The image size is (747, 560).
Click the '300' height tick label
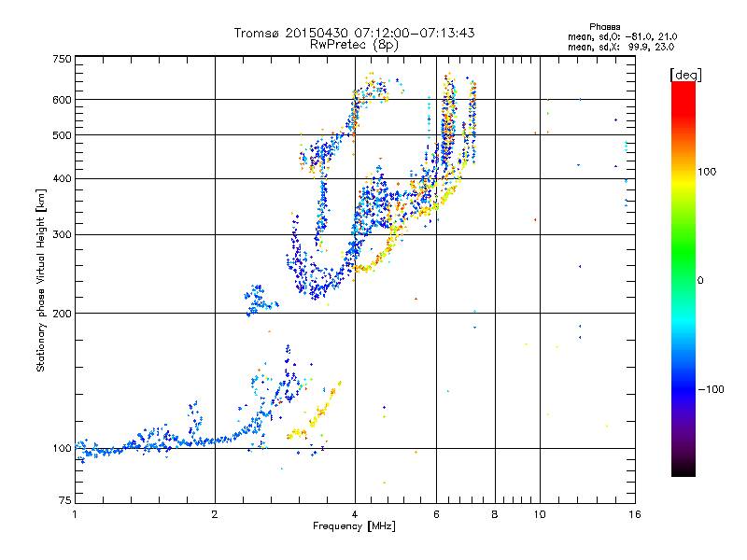click(x=62, y=234)
